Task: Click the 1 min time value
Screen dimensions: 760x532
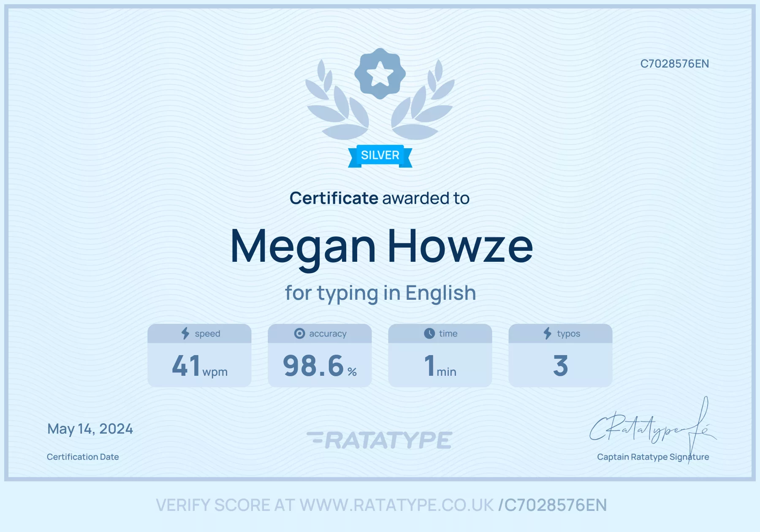Action: click(440, 366)
